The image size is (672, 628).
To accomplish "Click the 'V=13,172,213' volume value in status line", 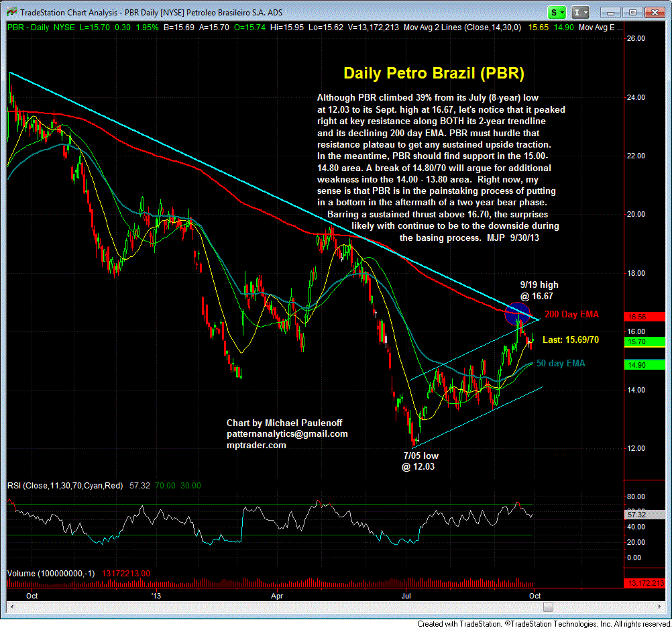I will 374,28.
